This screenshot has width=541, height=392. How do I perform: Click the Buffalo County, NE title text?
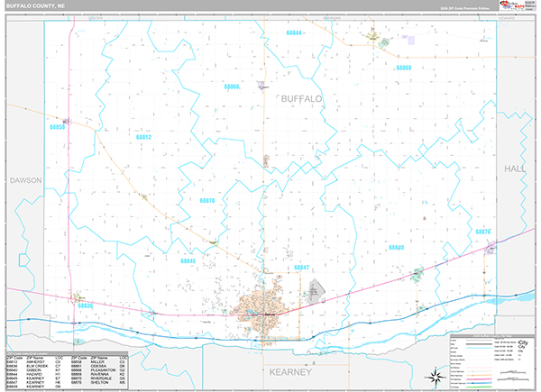pos(35,6)
